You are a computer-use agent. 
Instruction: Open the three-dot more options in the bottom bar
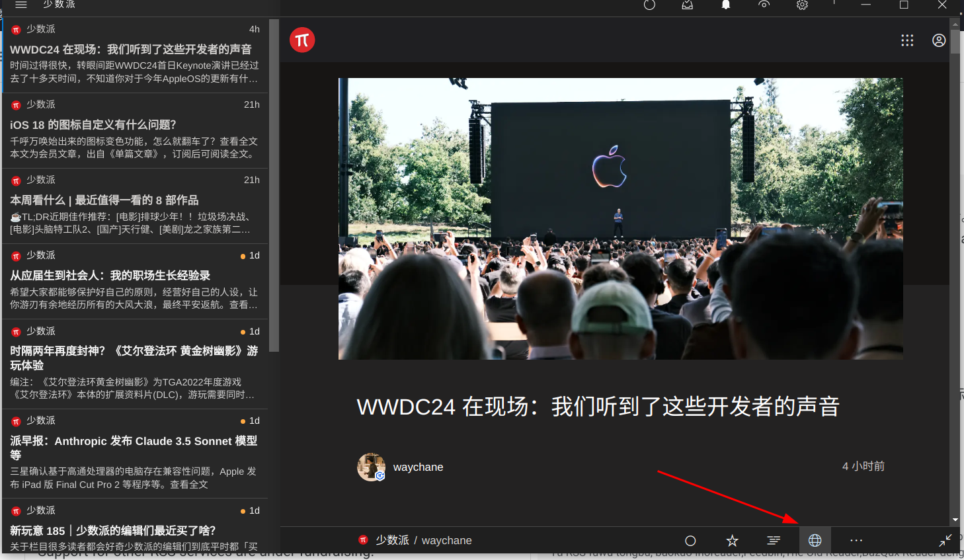tap(856, 541)
